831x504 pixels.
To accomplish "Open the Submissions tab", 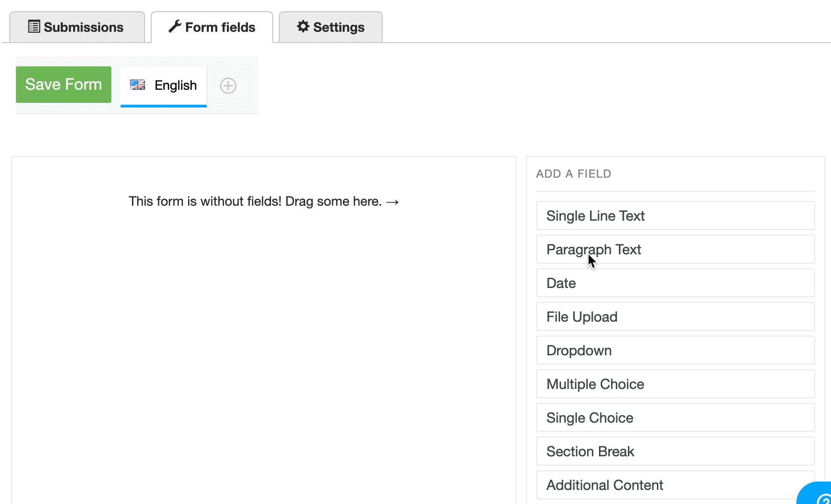I will tap(77, 27).
